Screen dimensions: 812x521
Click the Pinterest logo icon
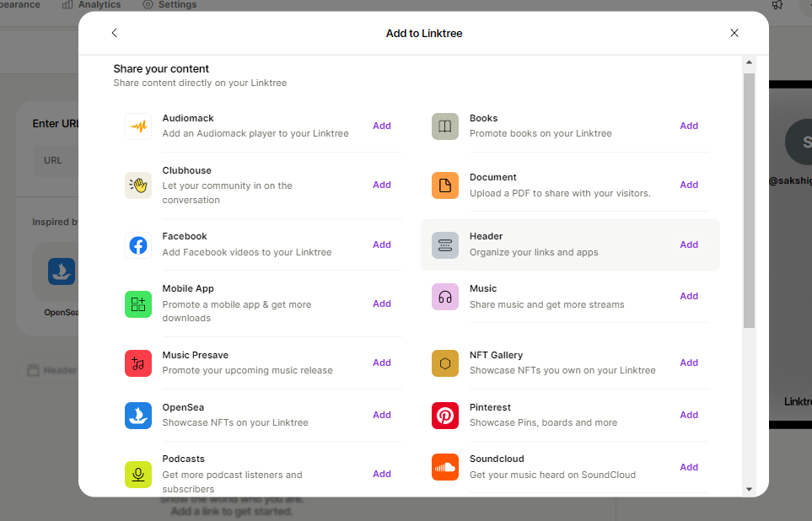point(445,416)
